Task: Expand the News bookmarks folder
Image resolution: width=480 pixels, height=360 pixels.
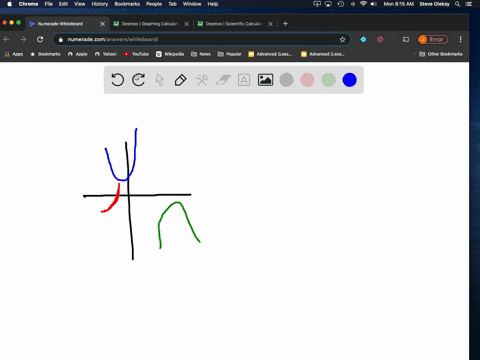Action: click(x=201, y=54)
